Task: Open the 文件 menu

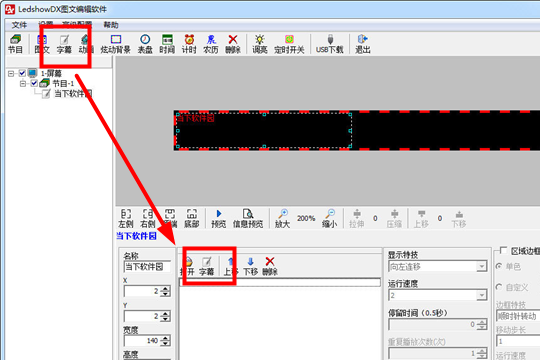Action: click(x=19, y=25)
